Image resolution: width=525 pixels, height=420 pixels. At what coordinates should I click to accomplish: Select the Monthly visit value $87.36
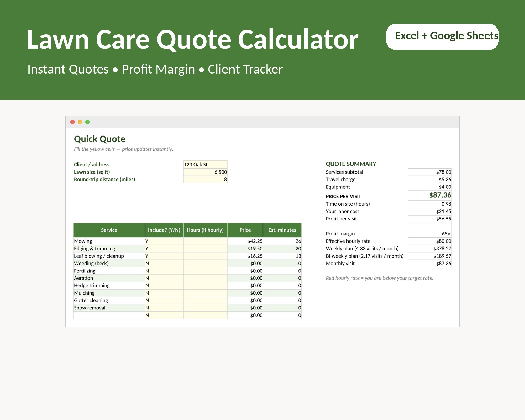(430, 263)
